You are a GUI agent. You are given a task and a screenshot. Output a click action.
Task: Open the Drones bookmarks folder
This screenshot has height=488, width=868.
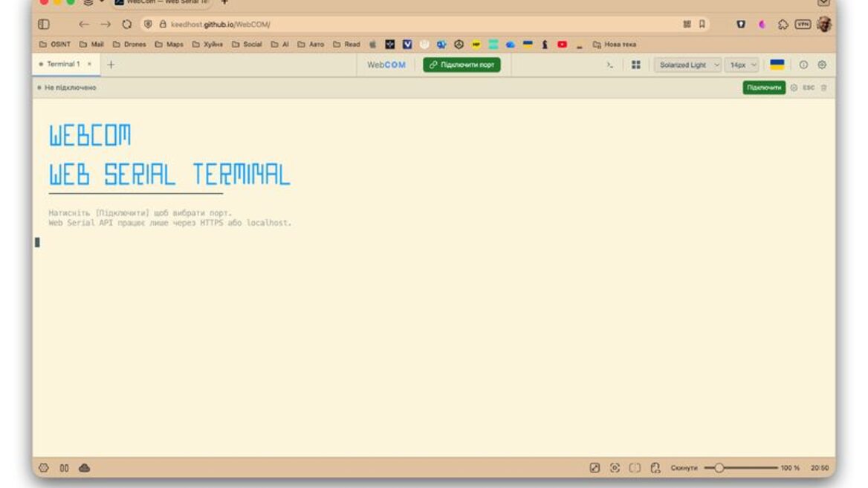(129, 45)
